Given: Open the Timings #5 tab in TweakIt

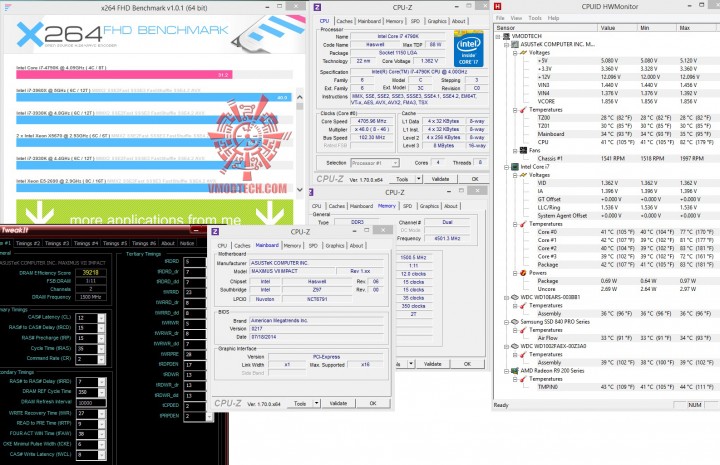Looking at the screenshot, I should [x=115, y=243].
